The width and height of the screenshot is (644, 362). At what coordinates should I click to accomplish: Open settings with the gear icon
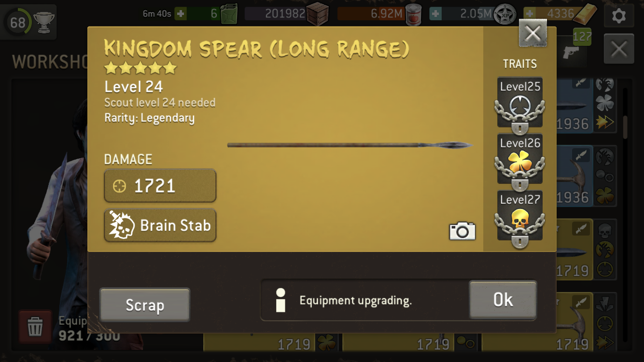[618, 15]
